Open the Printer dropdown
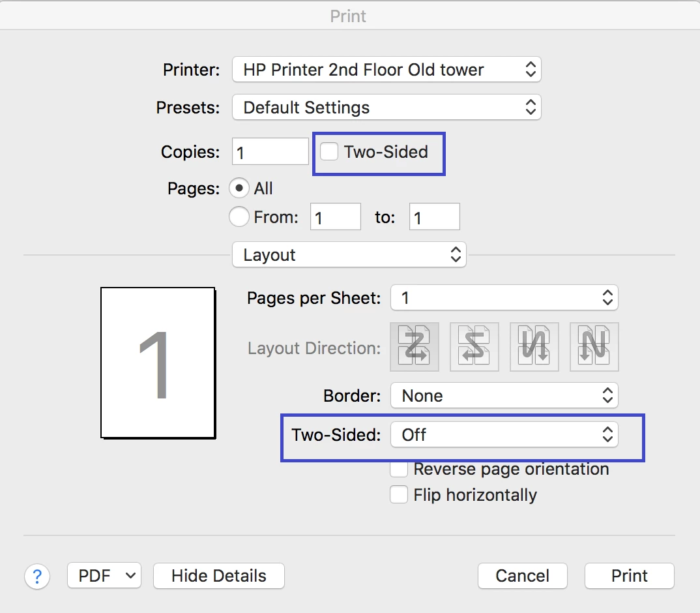 pos(386,69)
